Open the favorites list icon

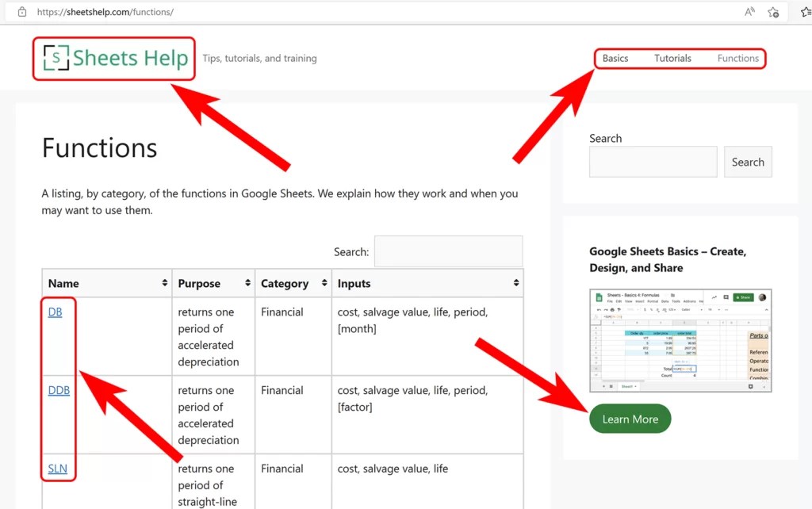[805, 12]
